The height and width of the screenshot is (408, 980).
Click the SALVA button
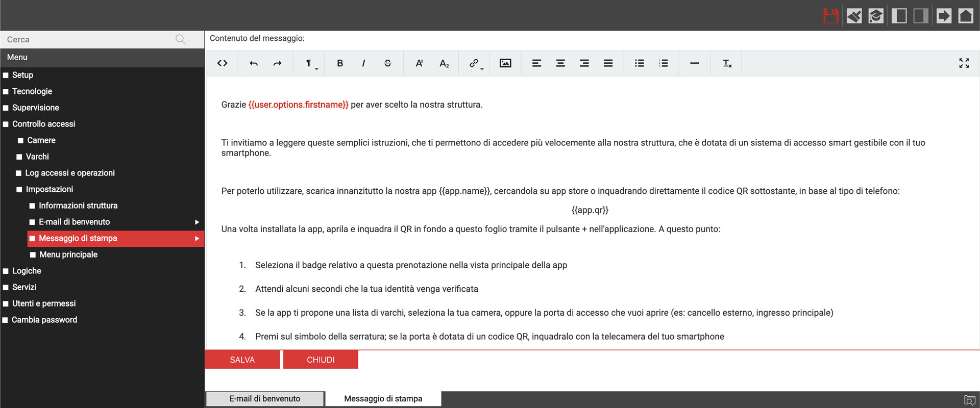click(242, 360)
